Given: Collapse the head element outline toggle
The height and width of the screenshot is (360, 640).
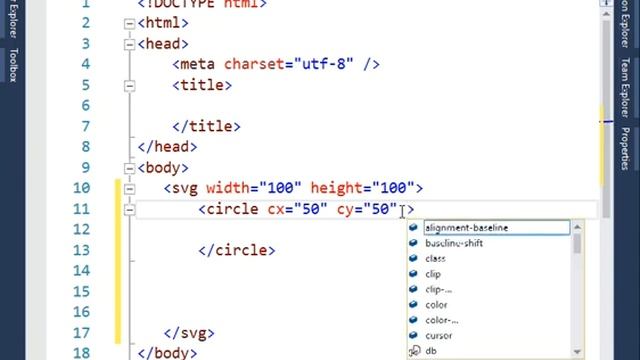Looking at the screenshot, I should coord(129,44).
